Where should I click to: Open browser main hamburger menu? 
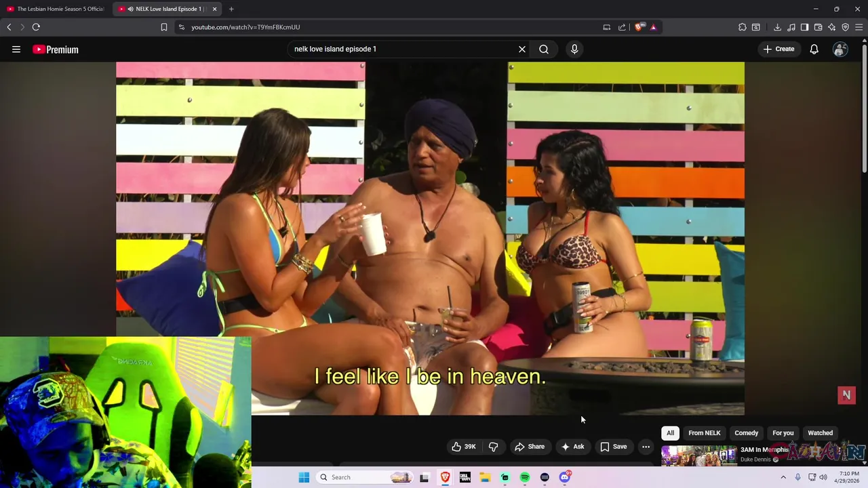pyautogui.click(x=859, y=27)
